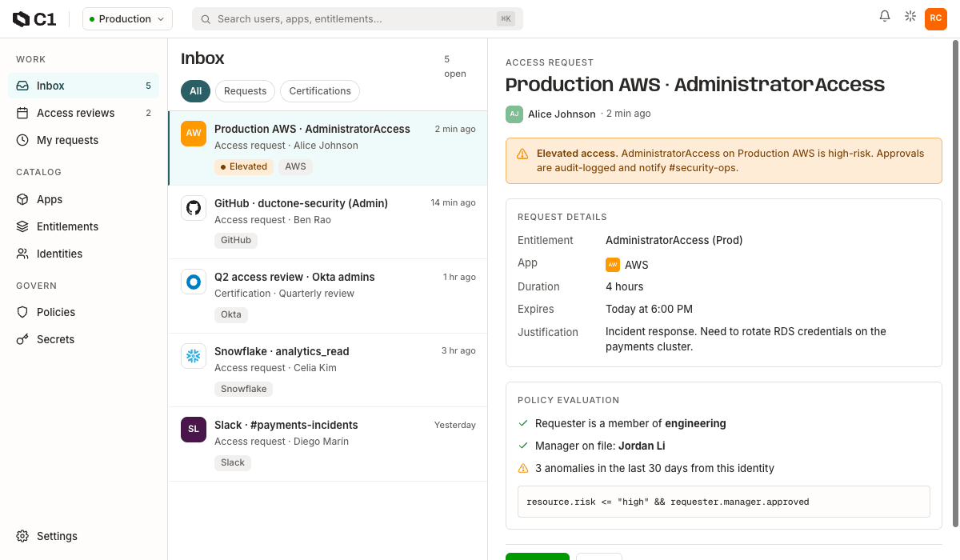Image resolution: width=960 pixels, height=560 pixels.
Task: Click the 'Today at 6:00 PM' expiry value
Action: [x=649, y=309]
